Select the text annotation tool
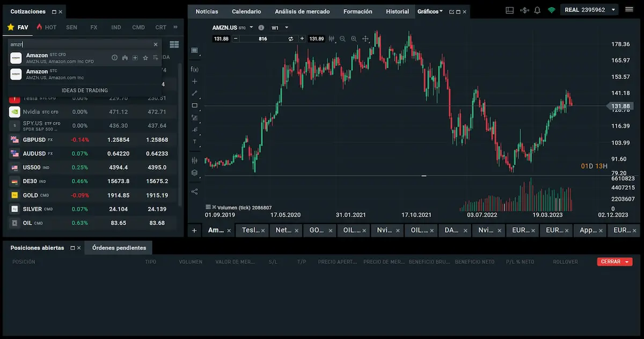 194,142
